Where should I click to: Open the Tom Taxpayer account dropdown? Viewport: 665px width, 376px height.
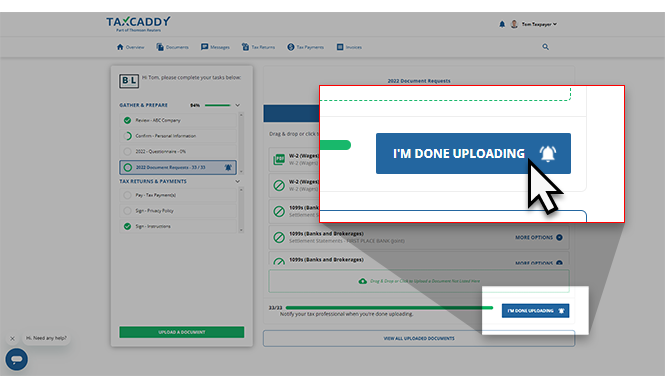[x=539, y=24]
